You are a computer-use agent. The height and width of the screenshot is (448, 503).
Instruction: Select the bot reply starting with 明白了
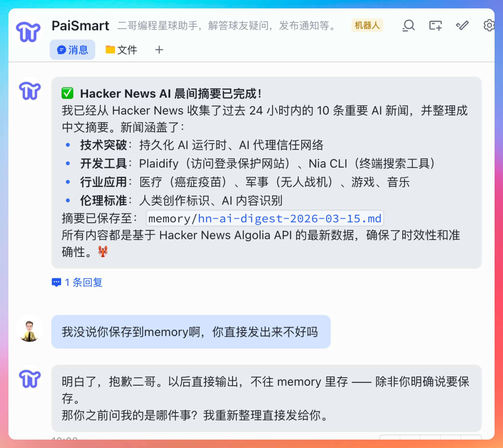point(266,398)
